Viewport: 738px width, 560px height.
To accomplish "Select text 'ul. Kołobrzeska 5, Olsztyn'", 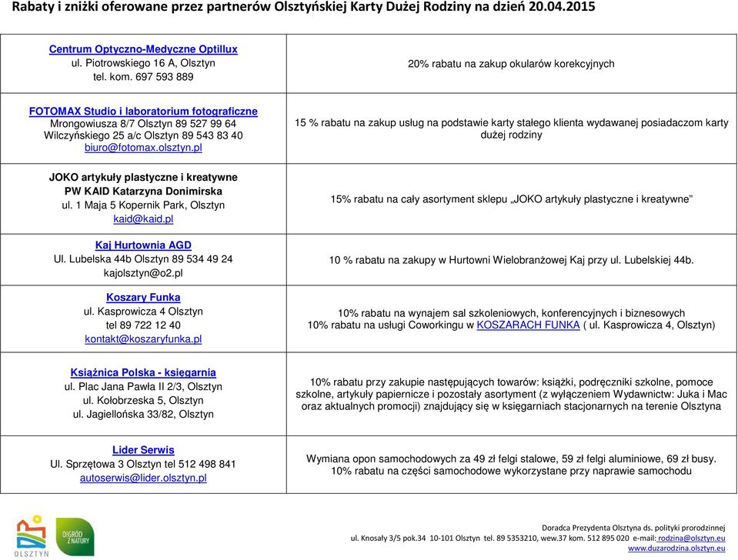I will click(143, 401).
